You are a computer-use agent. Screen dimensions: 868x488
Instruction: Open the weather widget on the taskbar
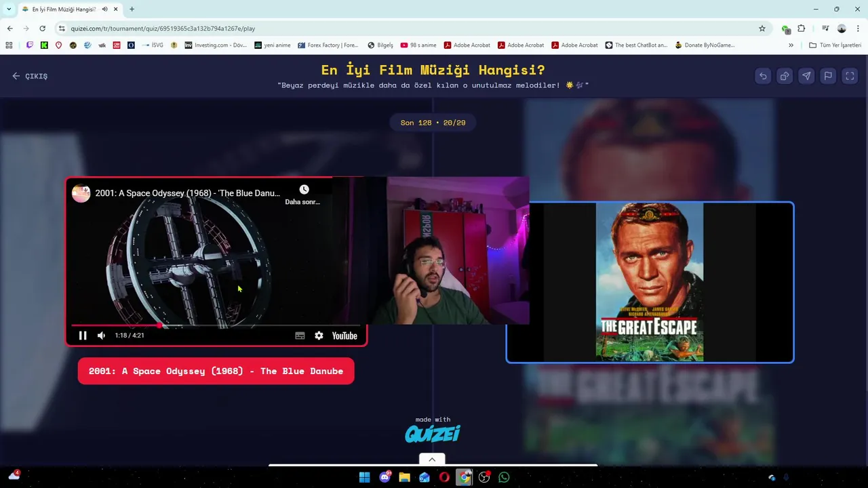click(x=14, y=476)
